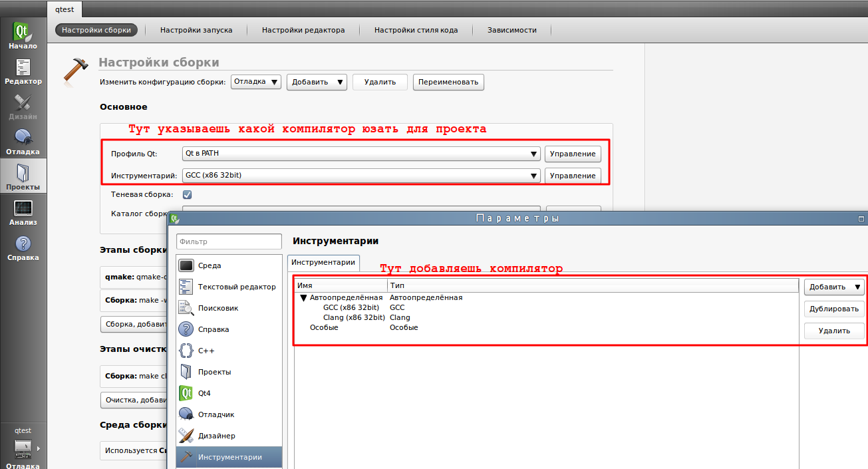Collapse the Автоопределённая tree group
The width and height of the screenshot is (868, 469).
tap(303, 297)
